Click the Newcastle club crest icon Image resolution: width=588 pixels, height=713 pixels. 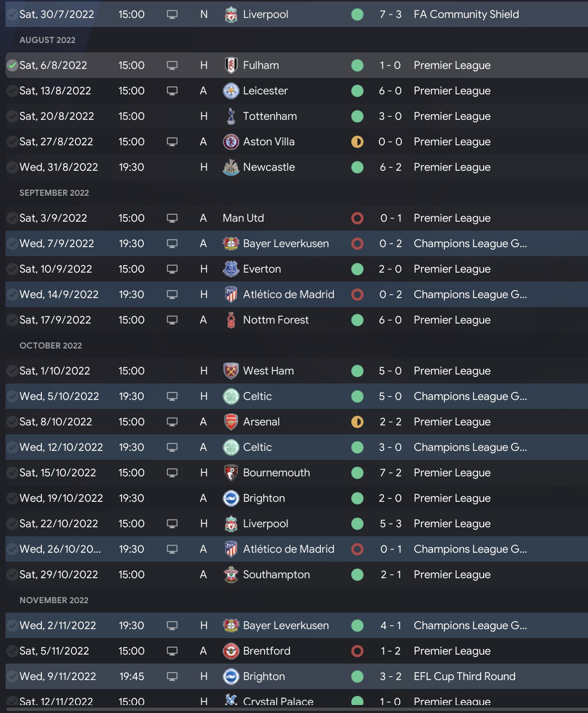(x=231, y=167)
